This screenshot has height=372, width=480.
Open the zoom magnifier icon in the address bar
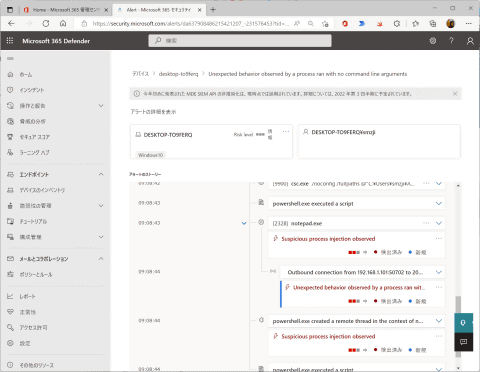coord(311,24)
